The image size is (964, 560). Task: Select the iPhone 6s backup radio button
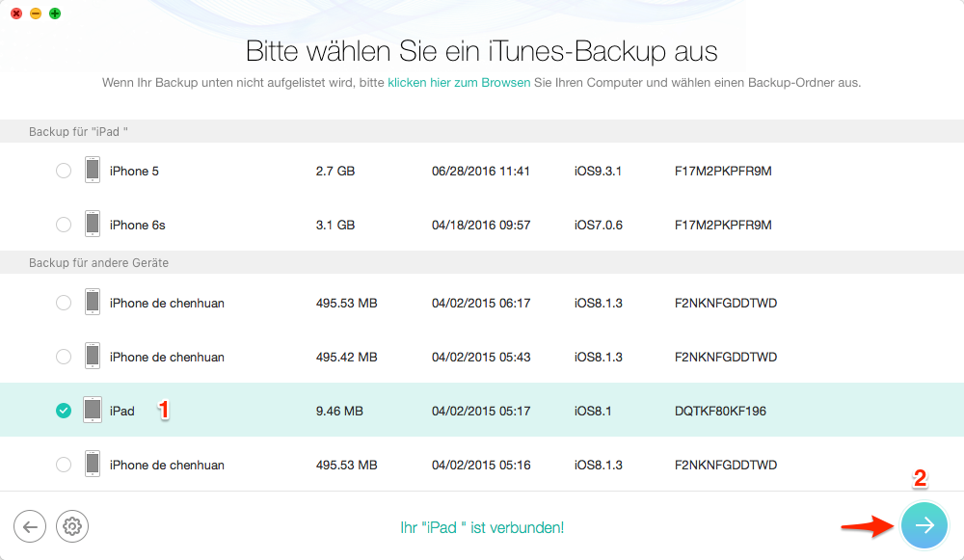tap(64, 225)
